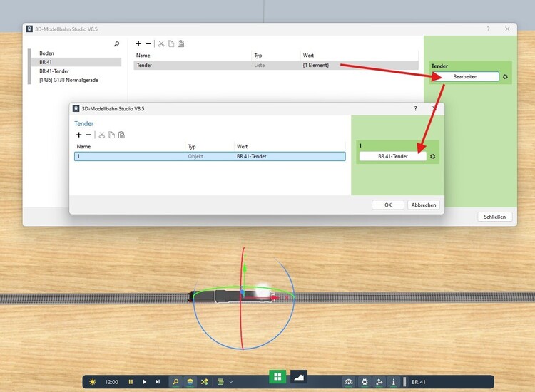Viewport: 535px width, 392px height.
Task: Click the Schließen button in the back window
Action: click(495, 217)
